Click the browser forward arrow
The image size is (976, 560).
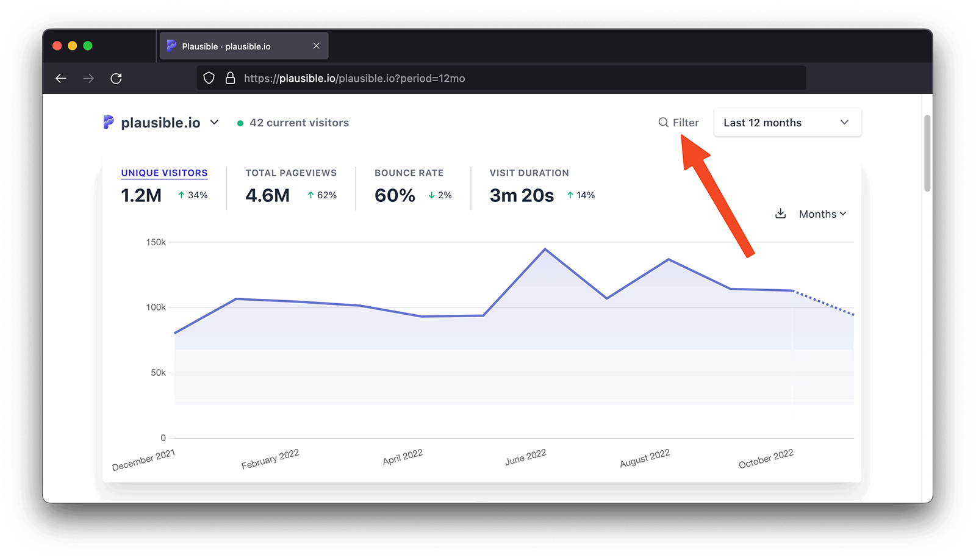tap(88, 78)
